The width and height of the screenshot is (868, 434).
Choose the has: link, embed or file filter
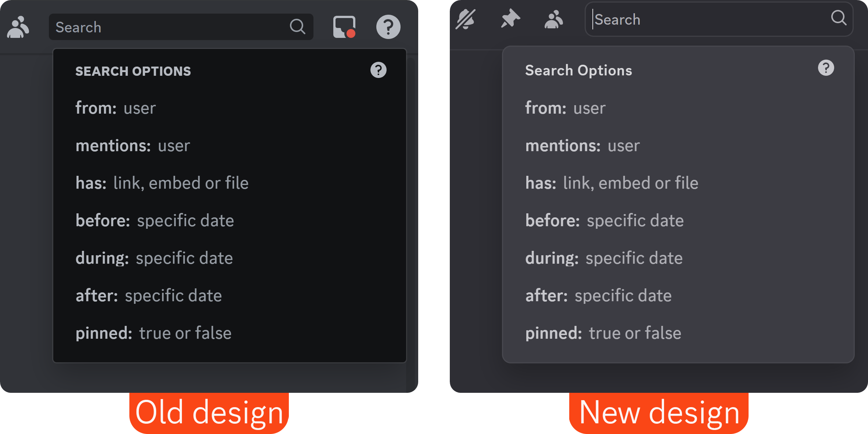(162, 182)
